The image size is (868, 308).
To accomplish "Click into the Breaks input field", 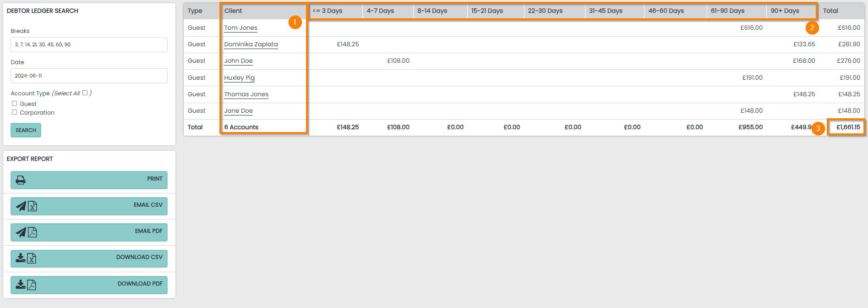I will coord(89,45).
